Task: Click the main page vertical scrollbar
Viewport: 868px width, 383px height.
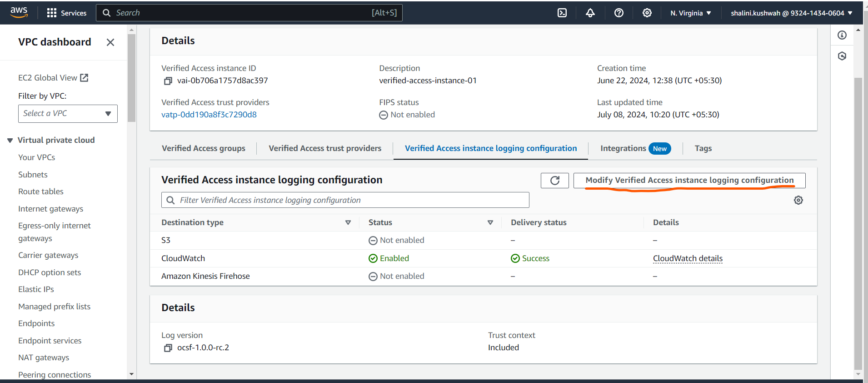Action: click(x=858, y=223)
